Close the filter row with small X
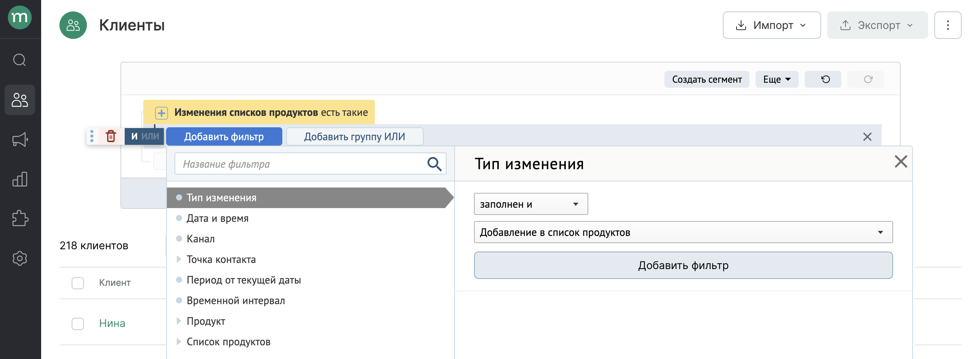This screenshot has width=980, height=359. [x=867, y=137]
